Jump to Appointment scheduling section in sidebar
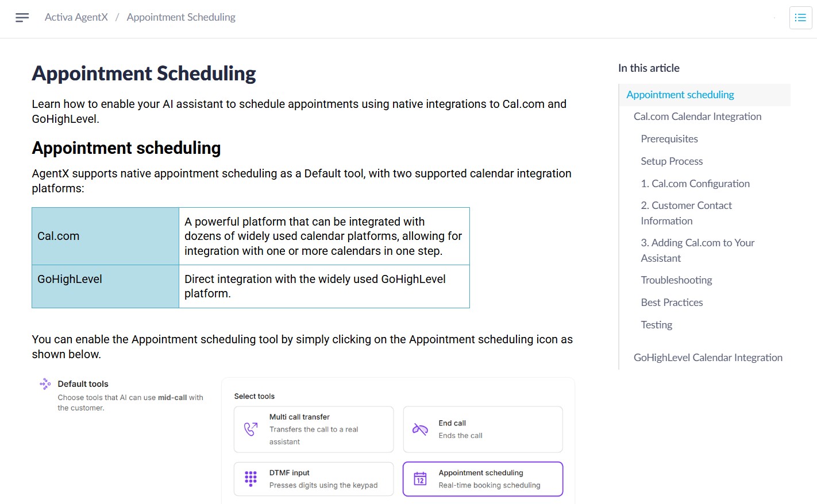 coord(680,95)
